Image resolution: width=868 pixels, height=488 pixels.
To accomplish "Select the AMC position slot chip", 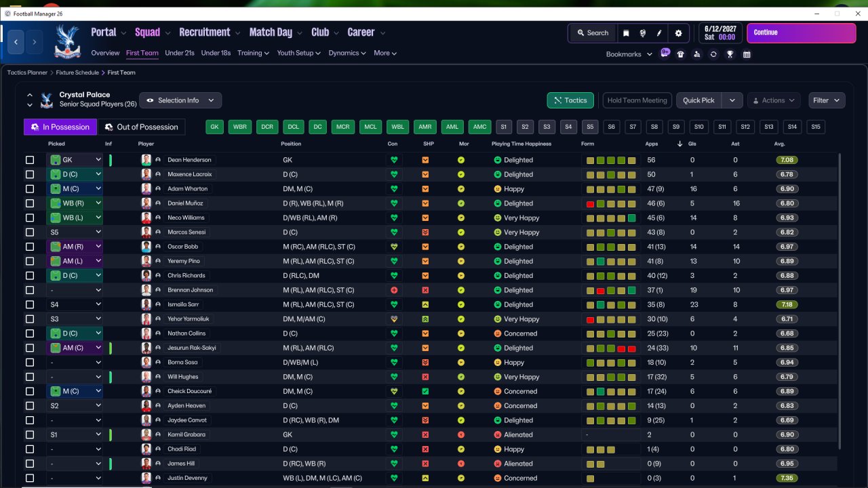I will [479, 127].
